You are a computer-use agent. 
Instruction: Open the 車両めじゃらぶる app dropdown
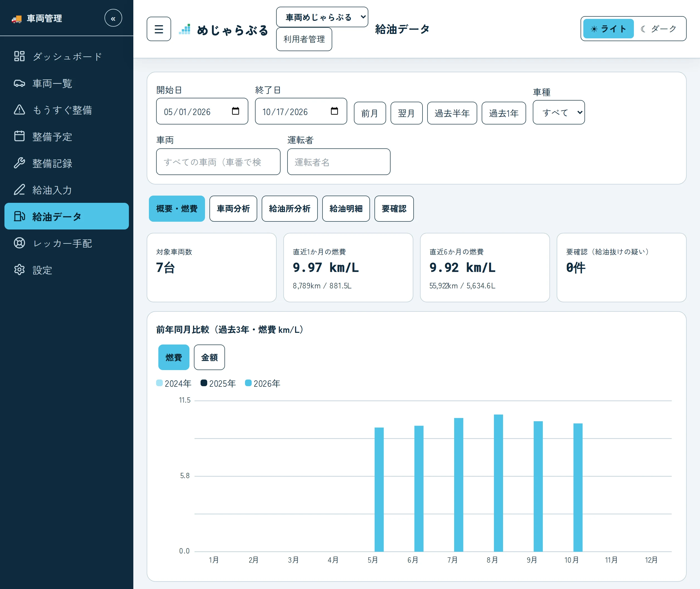(322, 17)
